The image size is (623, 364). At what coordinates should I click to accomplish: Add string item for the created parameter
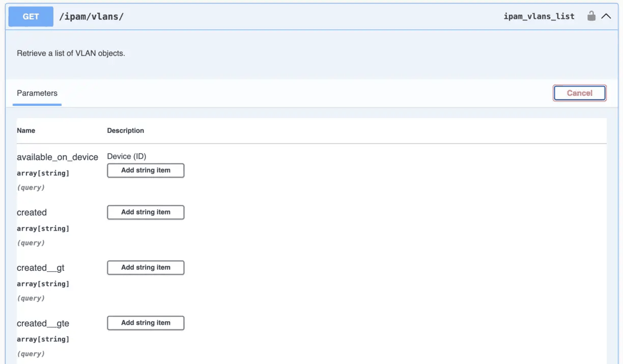pos(146,212)
